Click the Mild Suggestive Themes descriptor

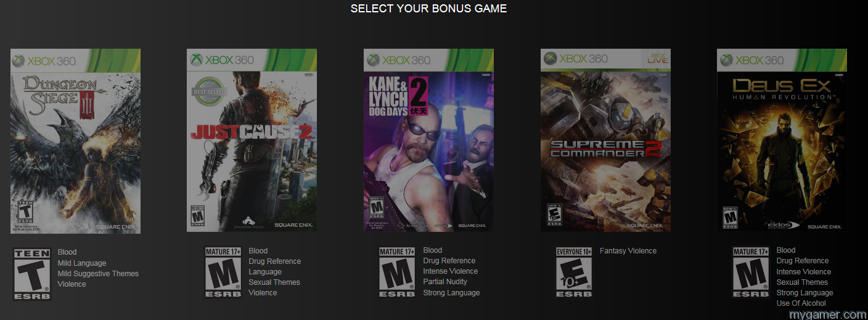click(x=98, y=274)
